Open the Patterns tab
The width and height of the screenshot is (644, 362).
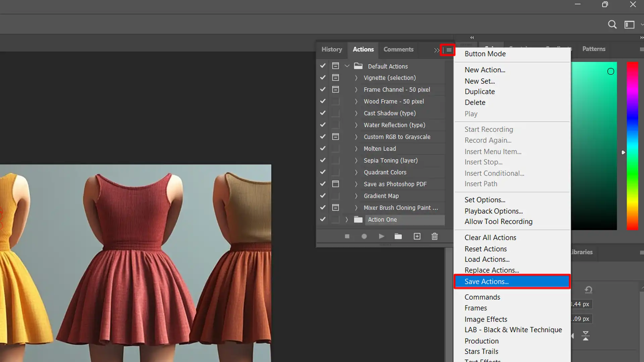click(x=594, y=49)
